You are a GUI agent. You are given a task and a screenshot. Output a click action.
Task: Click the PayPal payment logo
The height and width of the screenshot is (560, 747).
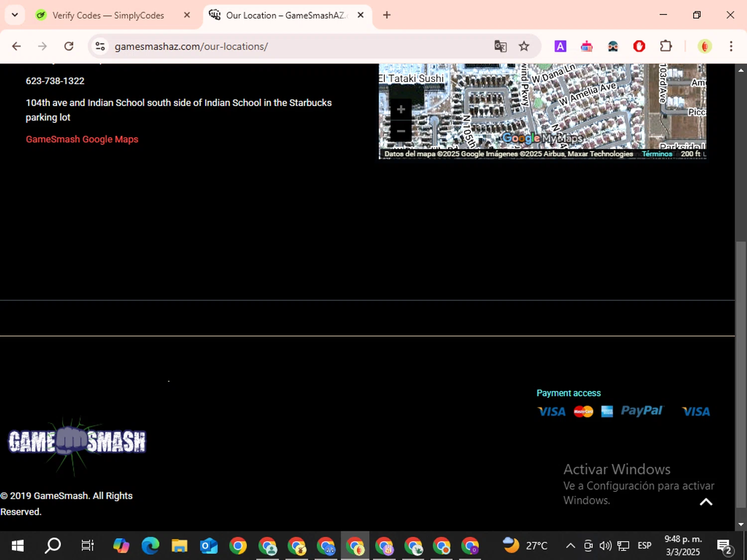pos(642,411)
